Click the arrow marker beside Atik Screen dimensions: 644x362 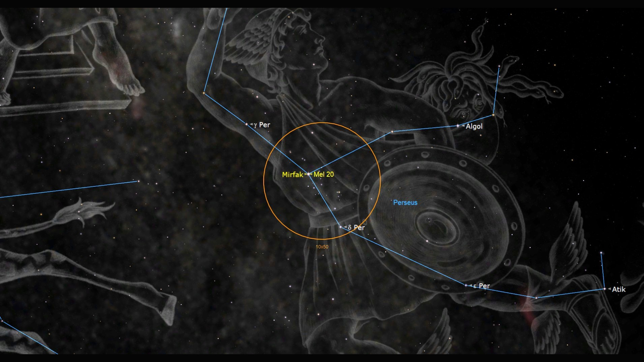[609, 289]
